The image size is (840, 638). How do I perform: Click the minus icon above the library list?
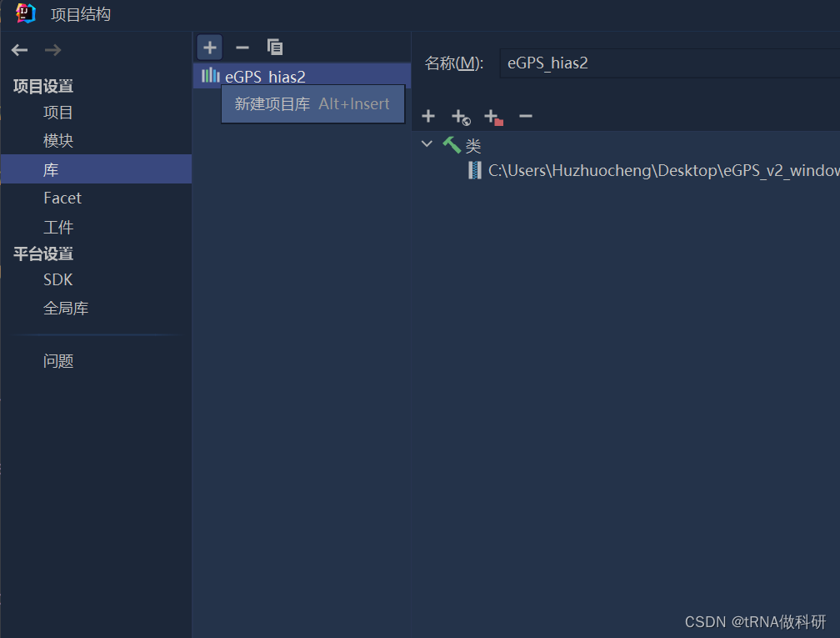point(242,47)
